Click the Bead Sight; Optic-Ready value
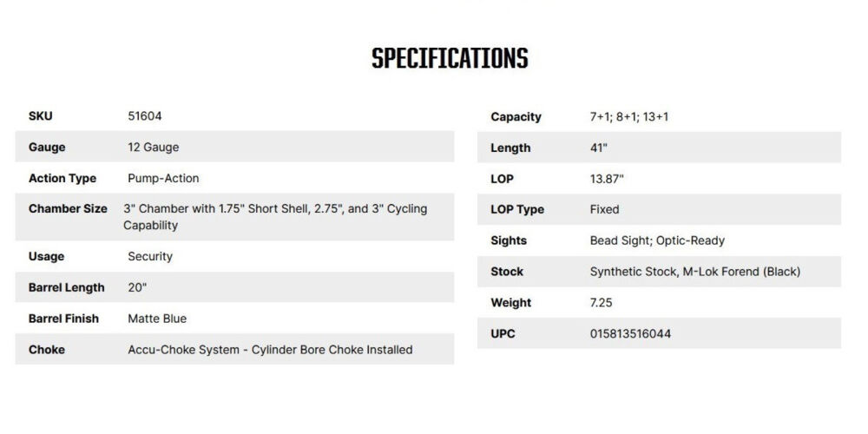 click(x=657, y=240)
